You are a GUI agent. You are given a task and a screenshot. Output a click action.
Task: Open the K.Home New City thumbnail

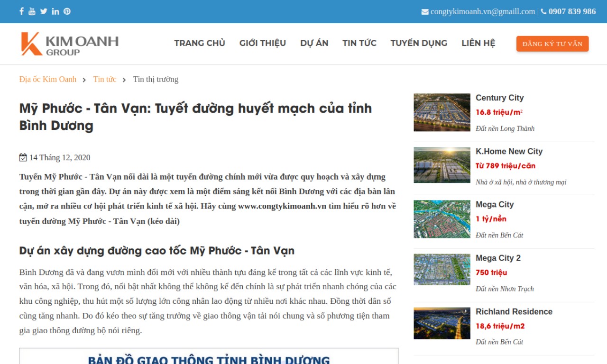pyautogui.click(x=442, y=165)
